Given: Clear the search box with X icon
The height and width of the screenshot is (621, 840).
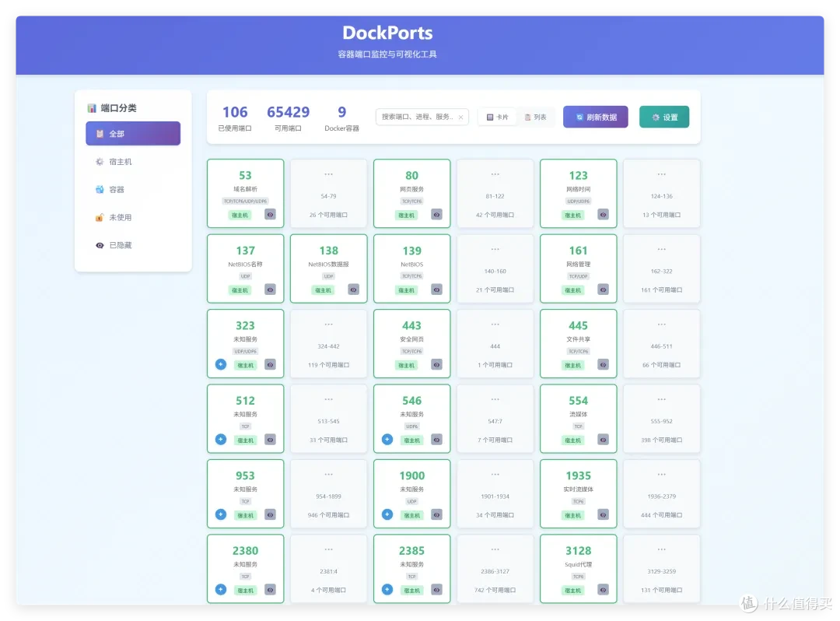Looking at the screenshot, I should [x=460, y=118].
